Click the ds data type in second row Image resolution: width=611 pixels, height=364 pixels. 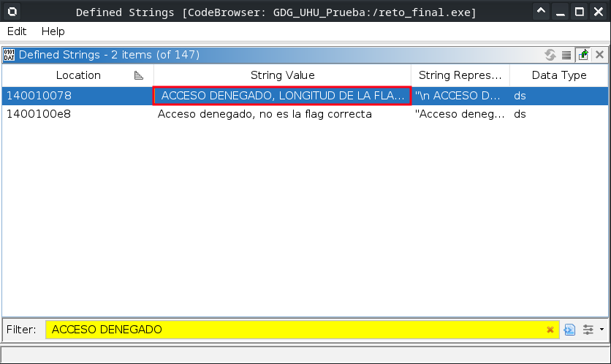click(559, 114)
